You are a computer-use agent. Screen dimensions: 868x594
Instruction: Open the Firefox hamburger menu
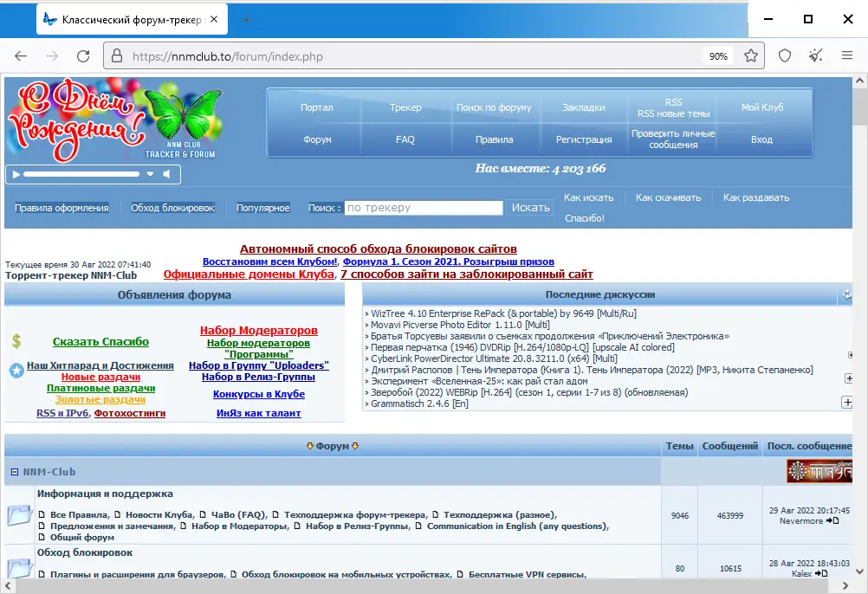[847, 55]
